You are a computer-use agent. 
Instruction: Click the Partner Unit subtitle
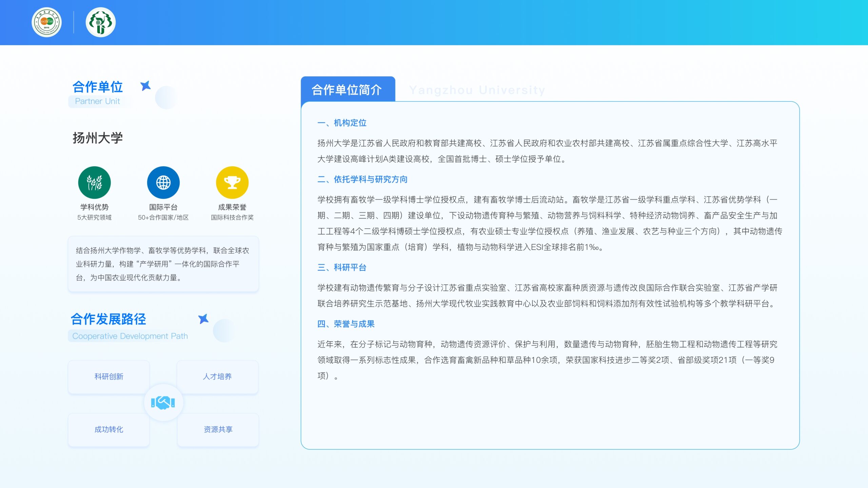pos(98,101)
